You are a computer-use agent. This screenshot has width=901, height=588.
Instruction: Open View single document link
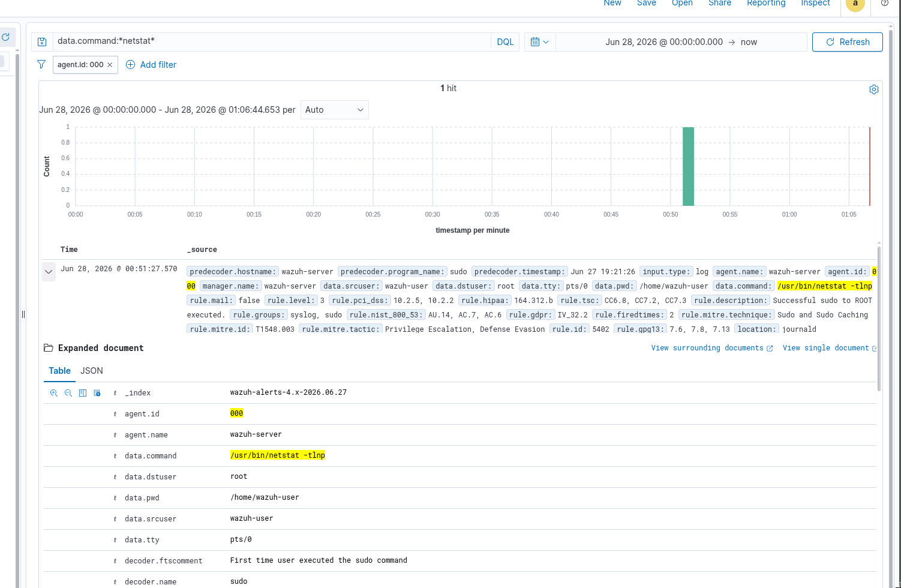tap(830, 348)
